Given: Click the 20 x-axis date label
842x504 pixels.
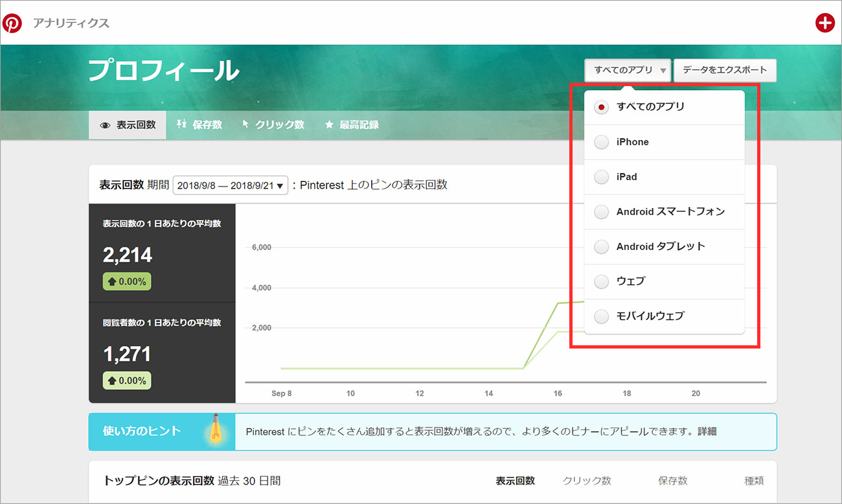Looking at the screenshot, I should 696,393.
